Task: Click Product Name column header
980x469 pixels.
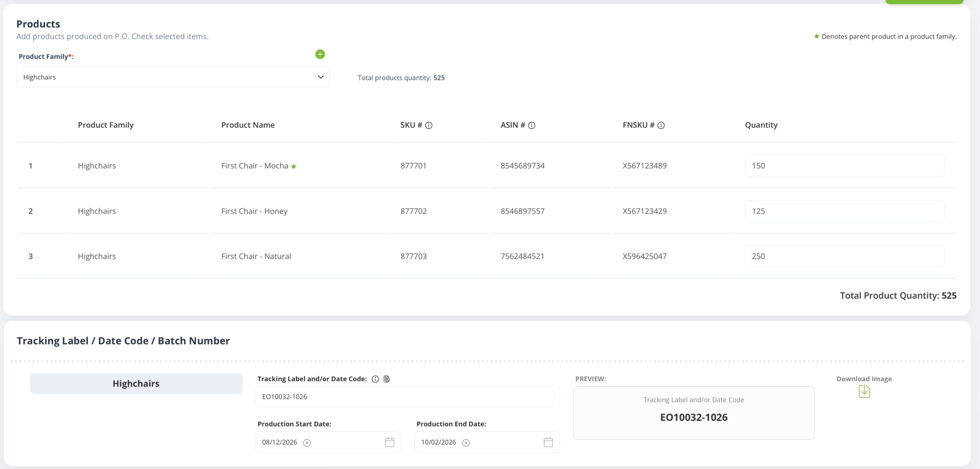Action: point(248,125)
